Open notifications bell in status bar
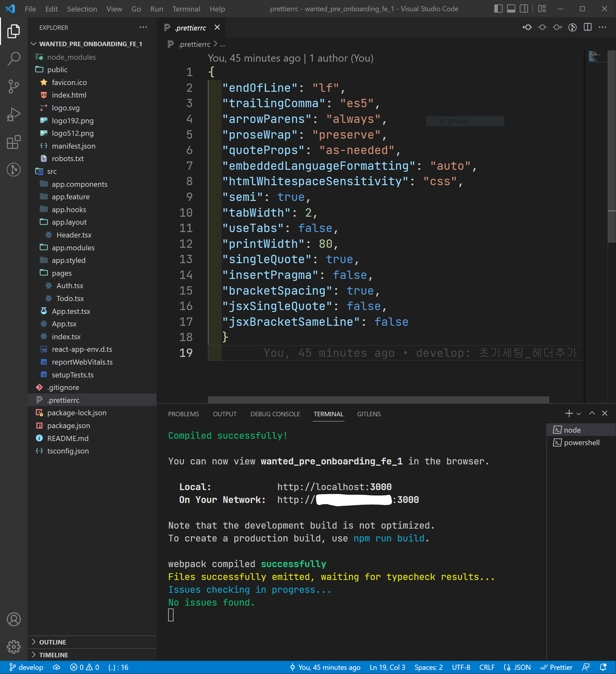Image resolution: width=616 pixels, height=674 pixels. (603, 667)
